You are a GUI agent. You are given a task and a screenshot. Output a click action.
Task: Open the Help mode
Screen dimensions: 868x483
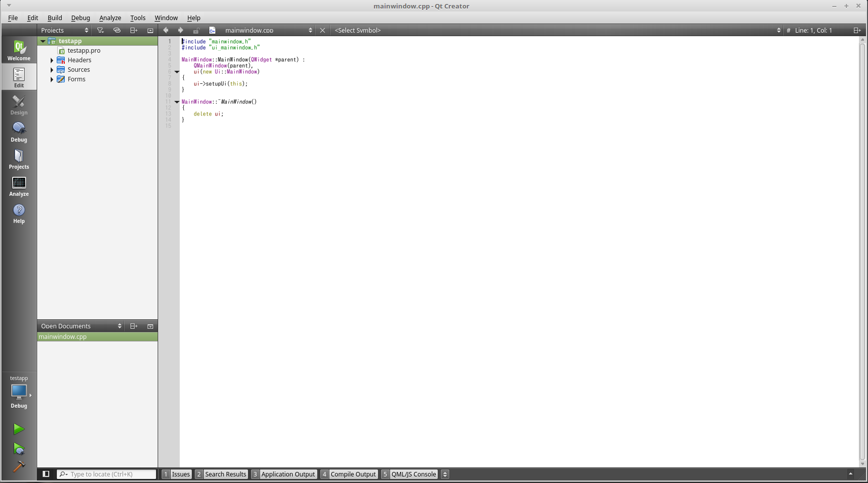pos(19,213)
